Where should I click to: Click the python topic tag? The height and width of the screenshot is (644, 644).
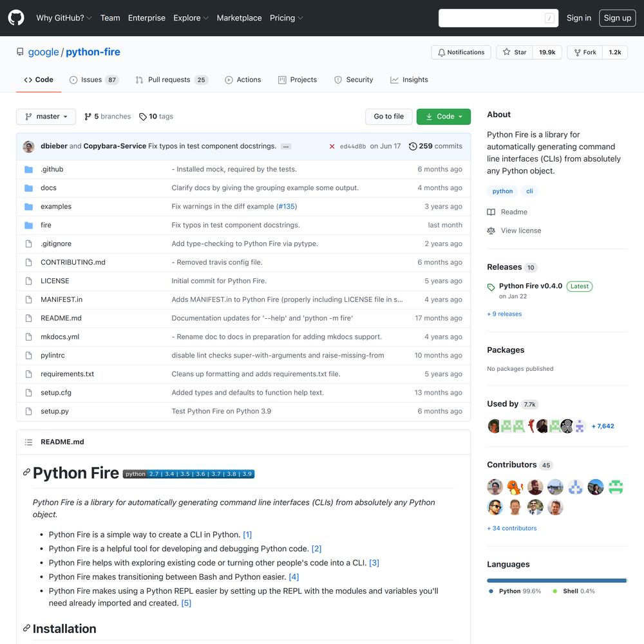pos(502,191)
